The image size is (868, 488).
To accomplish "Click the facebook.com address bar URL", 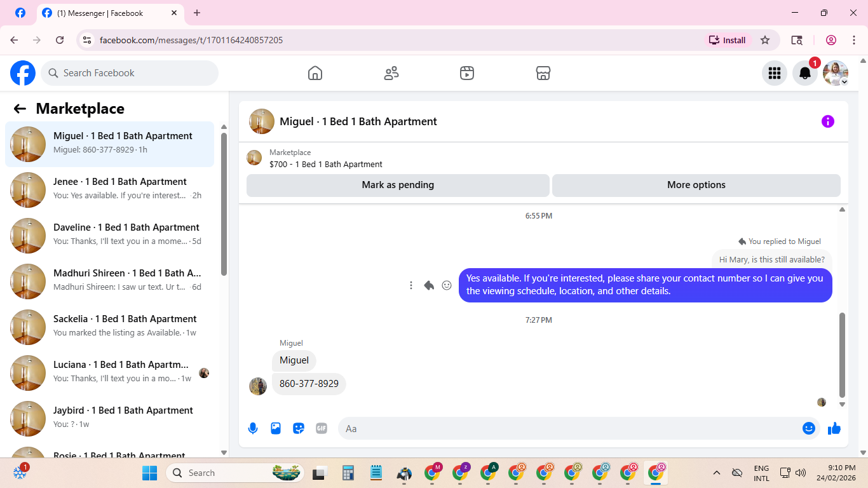I will pyautogui.click(x=191, y=40).
